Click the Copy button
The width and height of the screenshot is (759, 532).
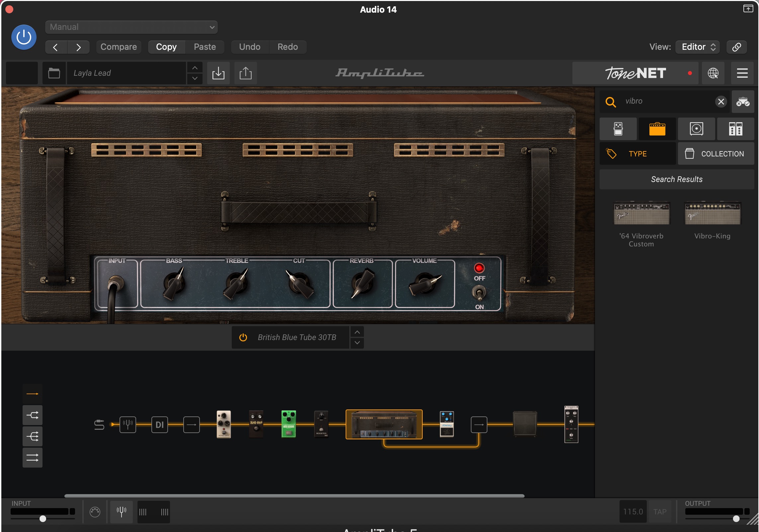(166, 47)
